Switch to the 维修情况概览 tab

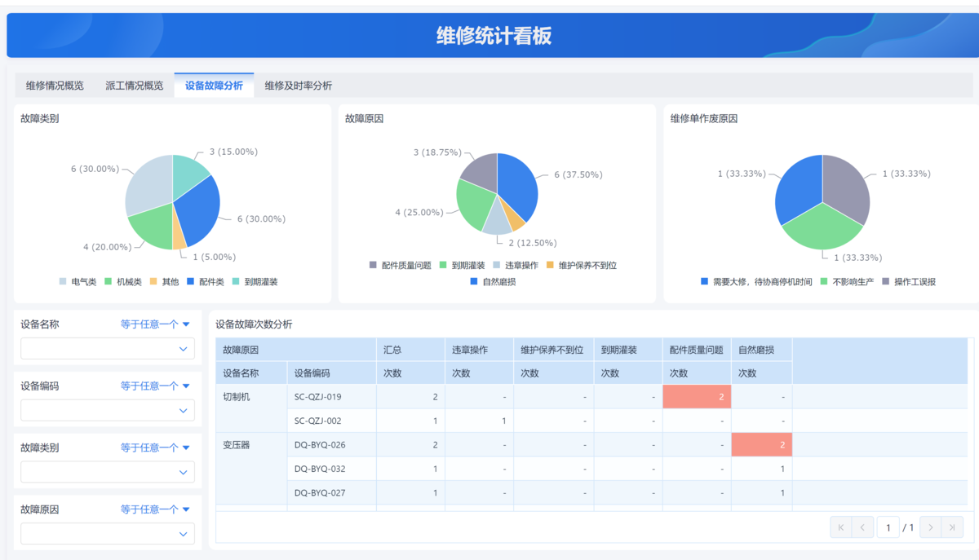coord(55,86)
